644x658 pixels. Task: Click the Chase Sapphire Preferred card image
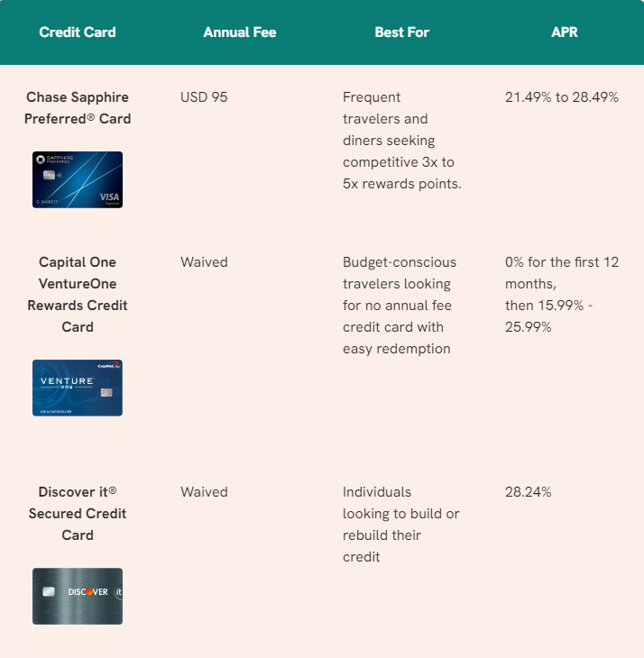(78, 179)
